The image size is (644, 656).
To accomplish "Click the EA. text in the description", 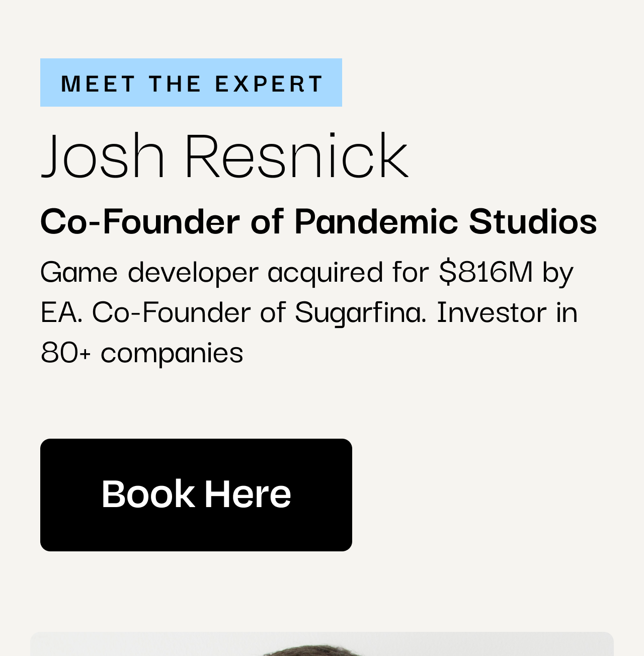I will [61, 312].
